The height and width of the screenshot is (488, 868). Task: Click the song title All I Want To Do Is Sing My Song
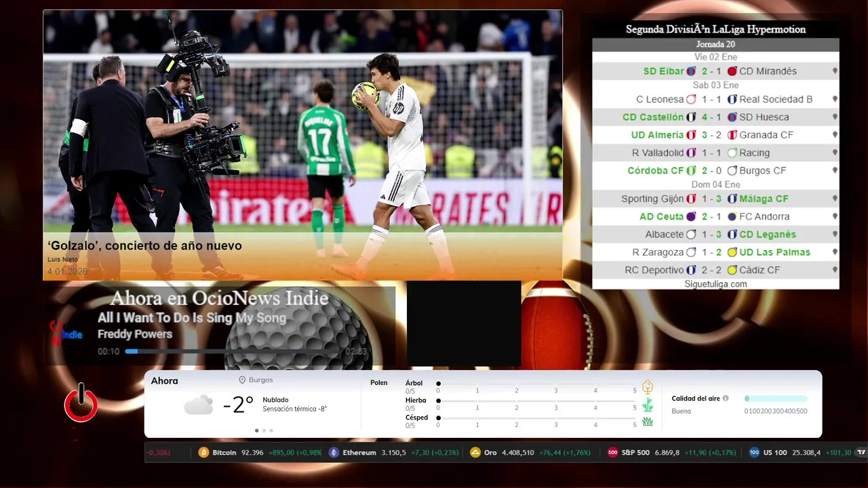[192, 318]
